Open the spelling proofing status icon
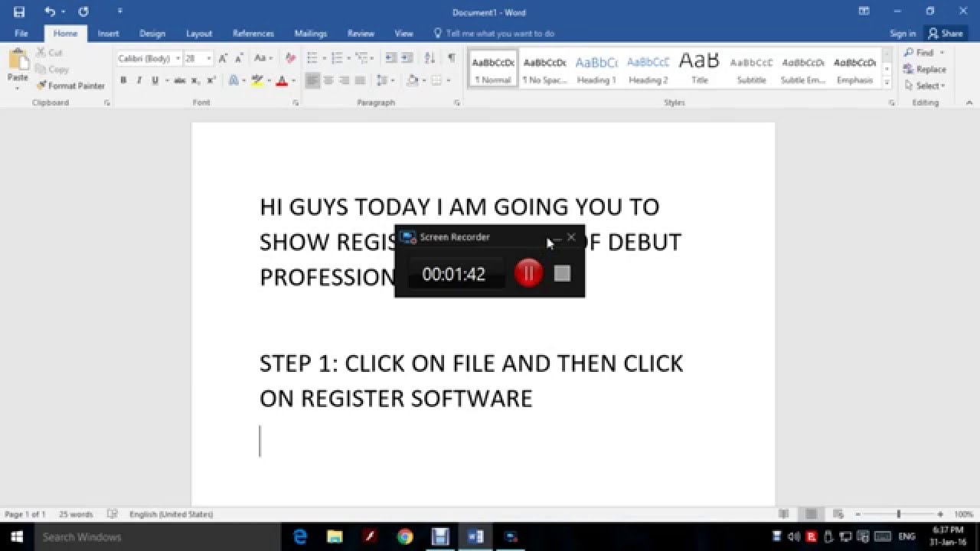Viewport: 980px width, 551px height. click(113, 514)
